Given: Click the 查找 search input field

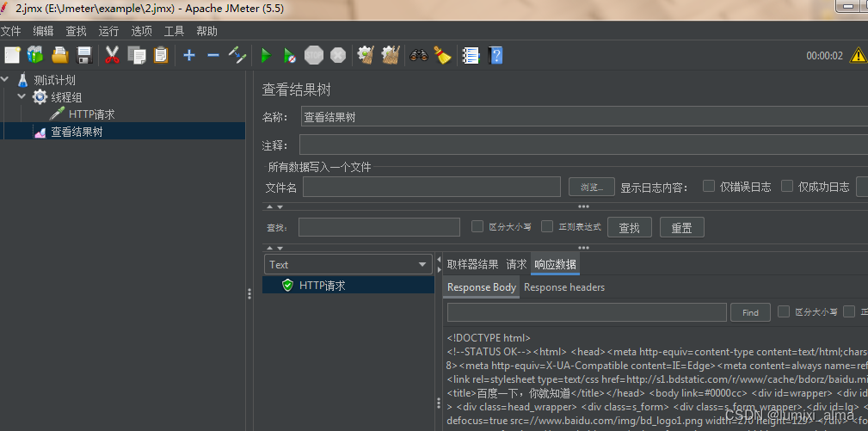Looking at the screenshot, I should (x=379, y=227).
